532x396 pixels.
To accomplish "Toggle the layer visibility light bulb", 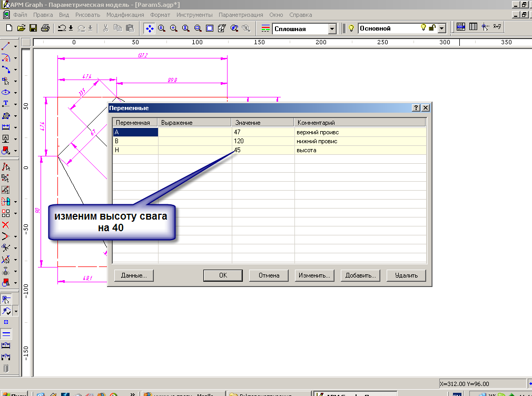I will [423, 28].
